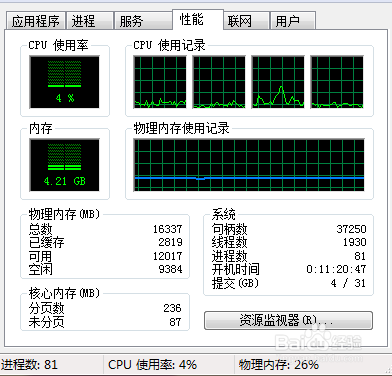Screen dimensions: 392x376
Task: Click the 句柄数 label
Action: point(229,229)
